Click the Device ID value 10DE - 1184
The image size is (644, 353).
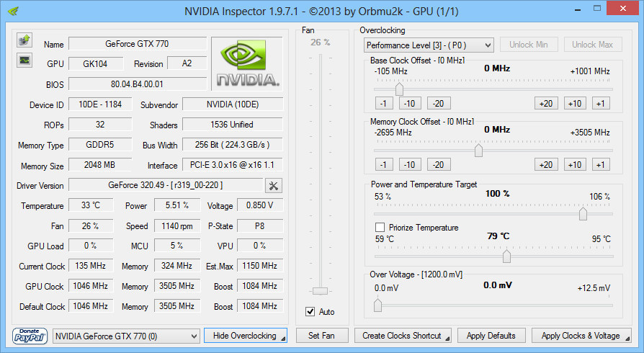[x=100, y=104]
